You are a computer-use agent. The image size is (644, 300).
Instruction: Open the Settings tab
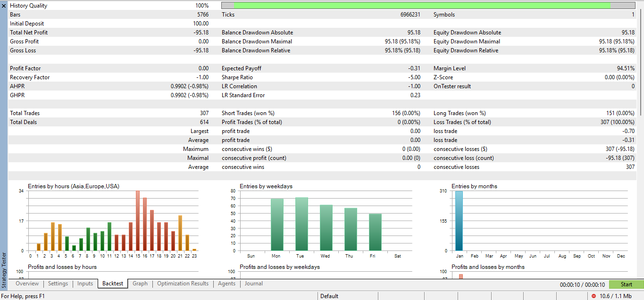[x=58, y=283]
